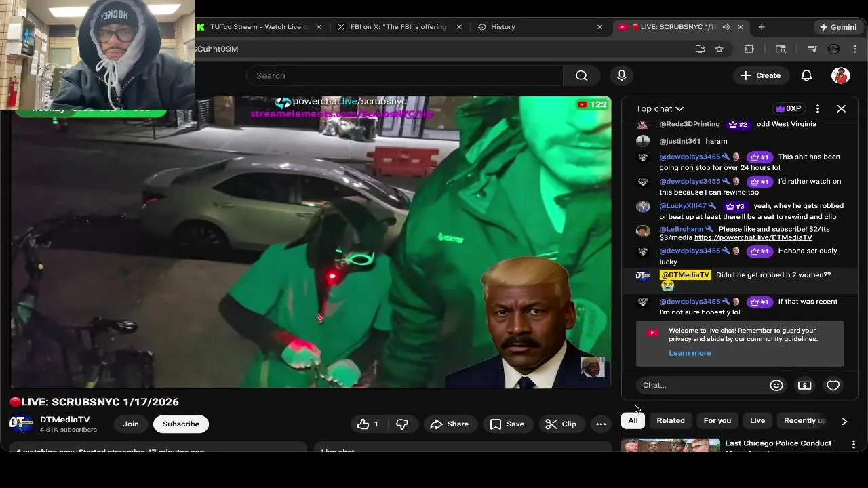Open the emoji picker in chat
The width and height of the screenshot is (868, 488).
pos(776,385)
